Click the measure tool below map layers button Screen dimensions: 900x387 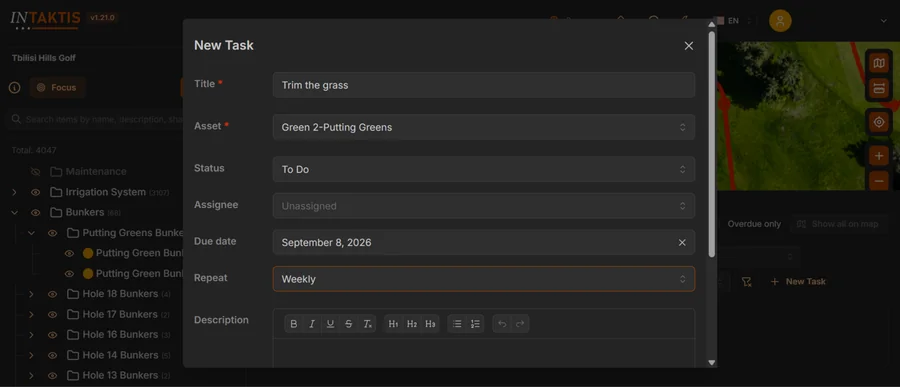879,88
